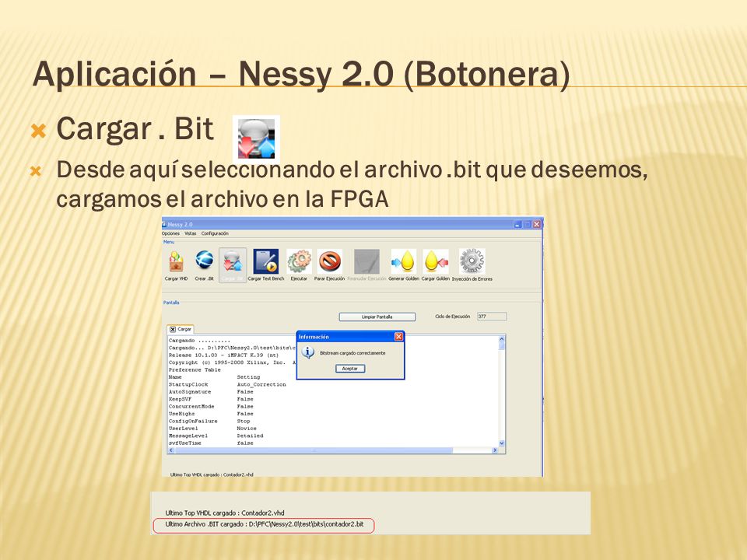Click 'Bitstream cargado correctamente' message

(x=352, y=353)
